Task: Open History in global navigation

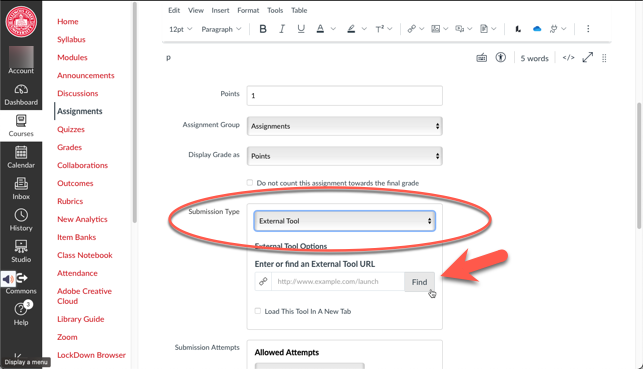Action: 21,220
